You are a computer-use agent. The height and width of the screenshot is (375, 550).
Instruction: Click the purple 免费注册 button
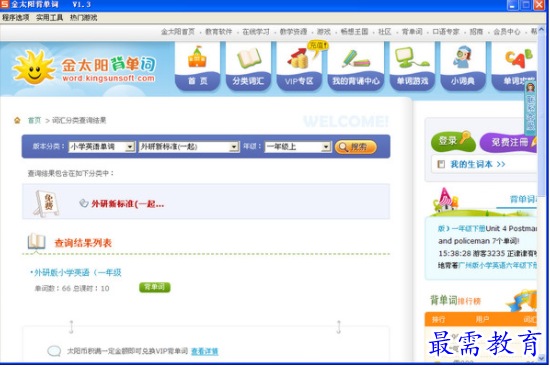pos(509,142)
